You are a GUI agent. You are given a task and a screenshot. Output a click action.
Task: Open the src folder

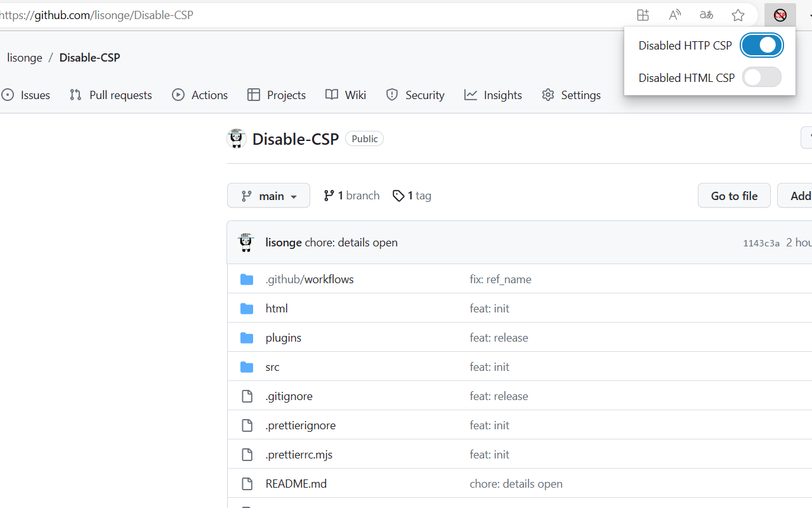[272, 366]
